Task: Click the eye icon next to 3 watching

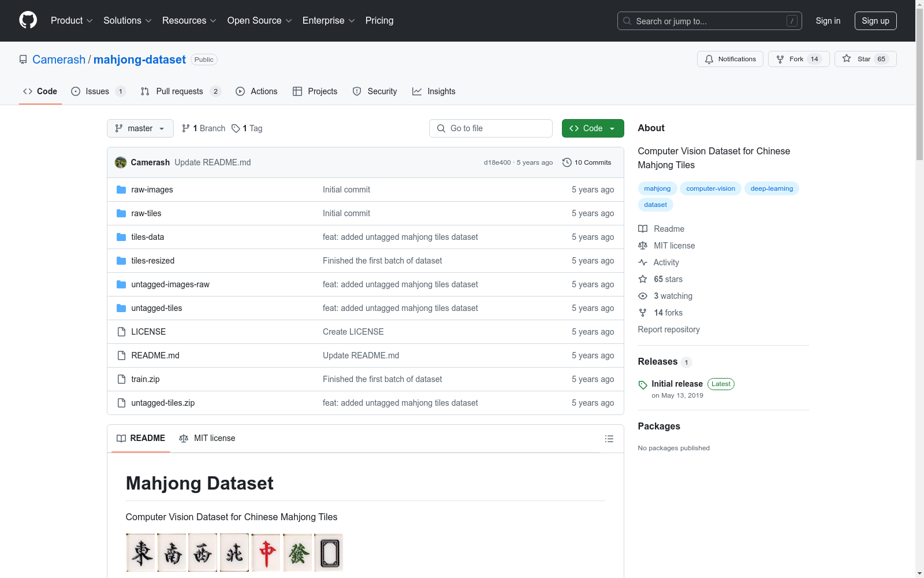Action: pos(643,296)
